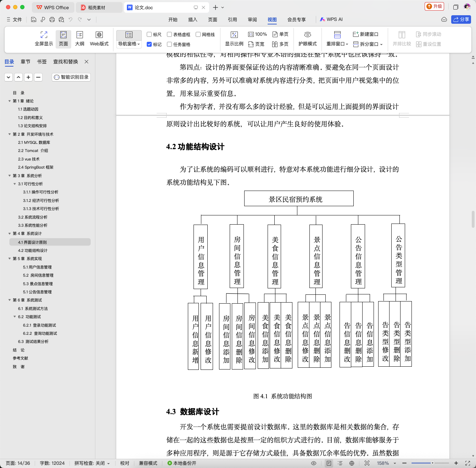Zoom in with the plus button
The width and height of the screenshot is (476, 468).
point(456,463)
